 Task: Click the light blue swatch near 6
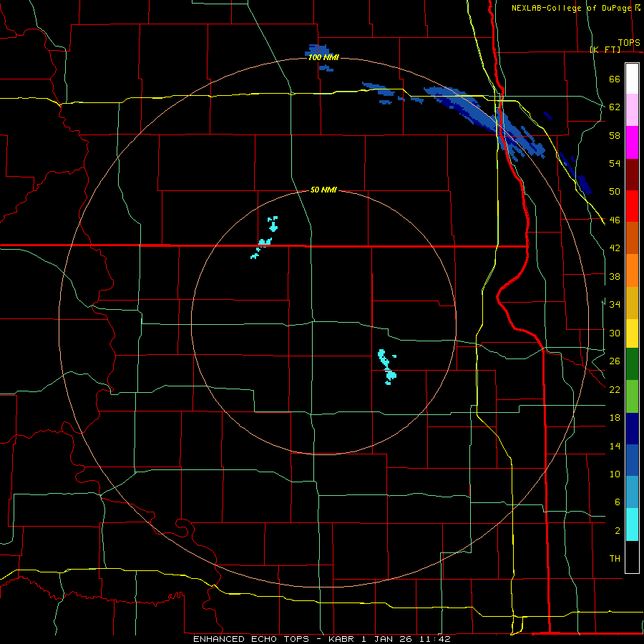[x=632, y=492]
